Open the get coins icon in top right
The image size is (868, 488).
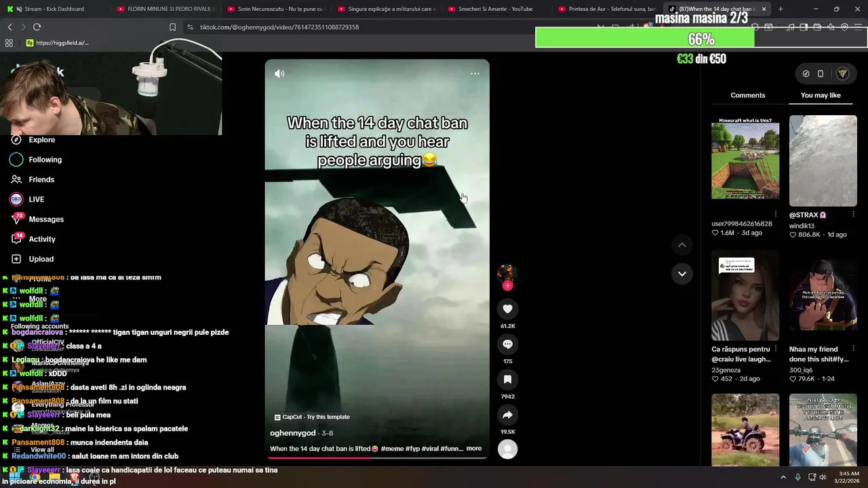[806, 74]
